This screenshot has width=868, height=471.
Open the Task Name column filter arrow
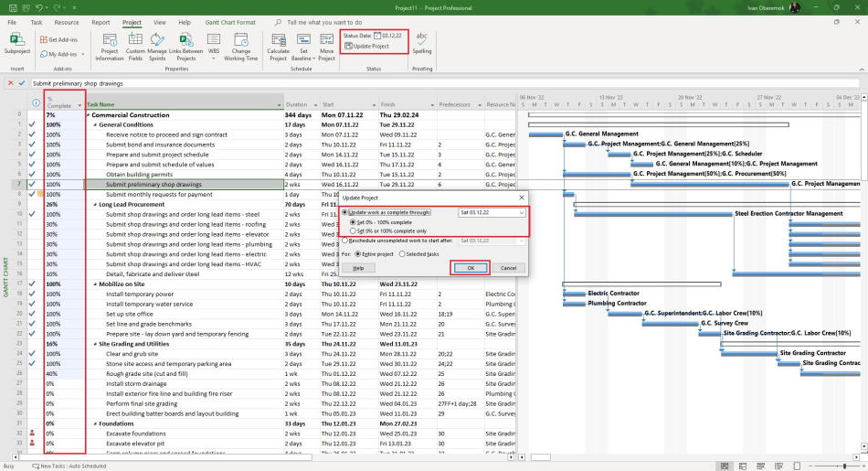[x=279, y=105]
